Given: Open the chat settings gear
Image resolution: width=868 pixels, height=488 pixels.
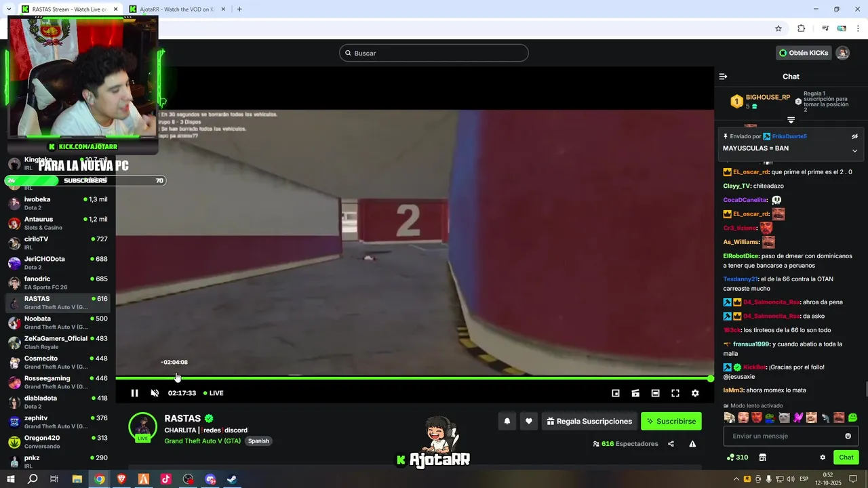Looking at the screenshot, I should pos(823,457).
